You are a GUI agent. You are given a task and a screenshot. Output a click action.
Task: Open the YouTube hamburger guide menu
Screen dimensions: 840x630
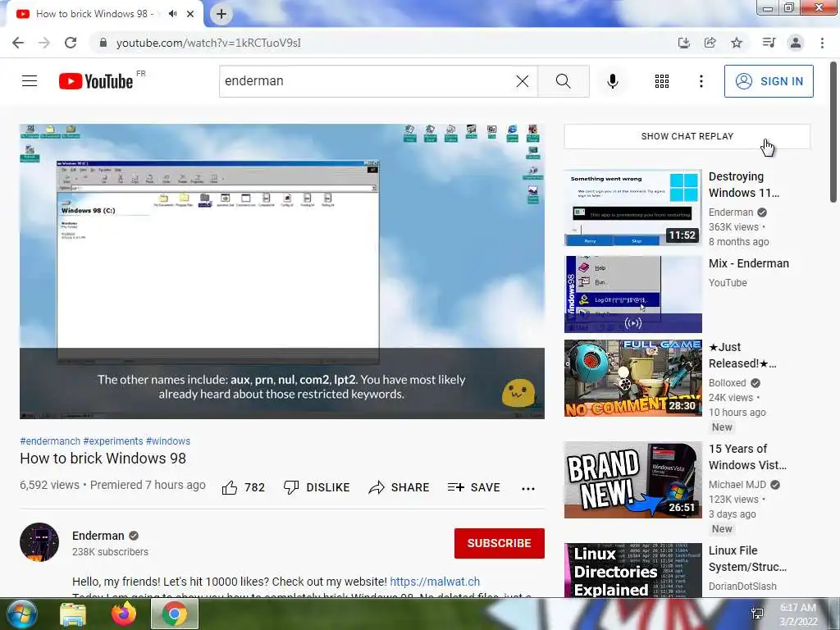pos(30,81)
